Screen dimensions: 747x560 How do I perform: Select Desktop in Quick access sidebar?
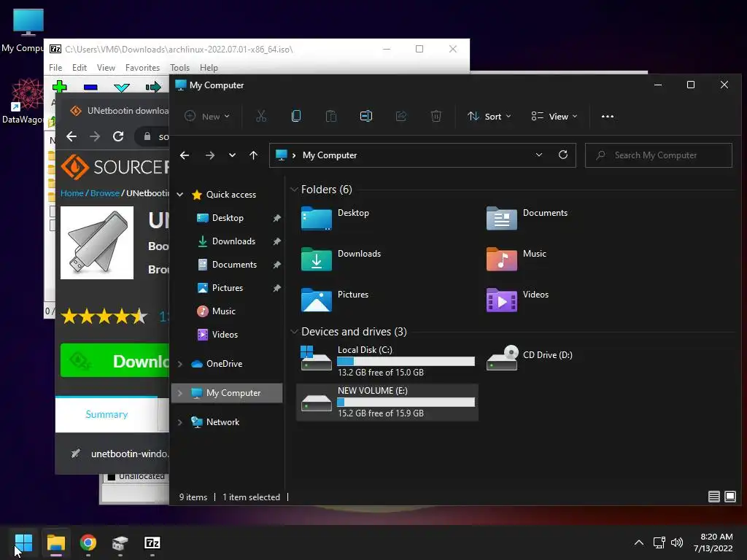(x=228, y=217)
